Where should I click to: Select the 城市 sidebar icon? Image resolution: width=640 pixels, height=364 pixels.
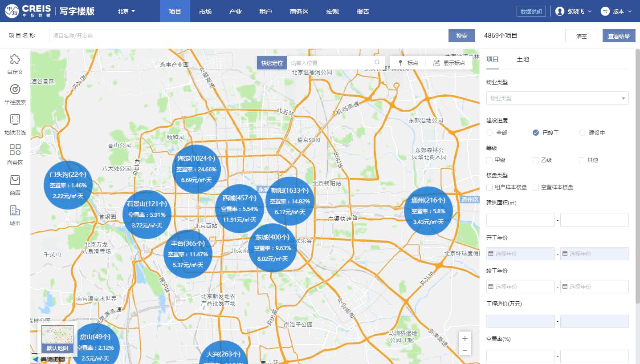(15, 216)
